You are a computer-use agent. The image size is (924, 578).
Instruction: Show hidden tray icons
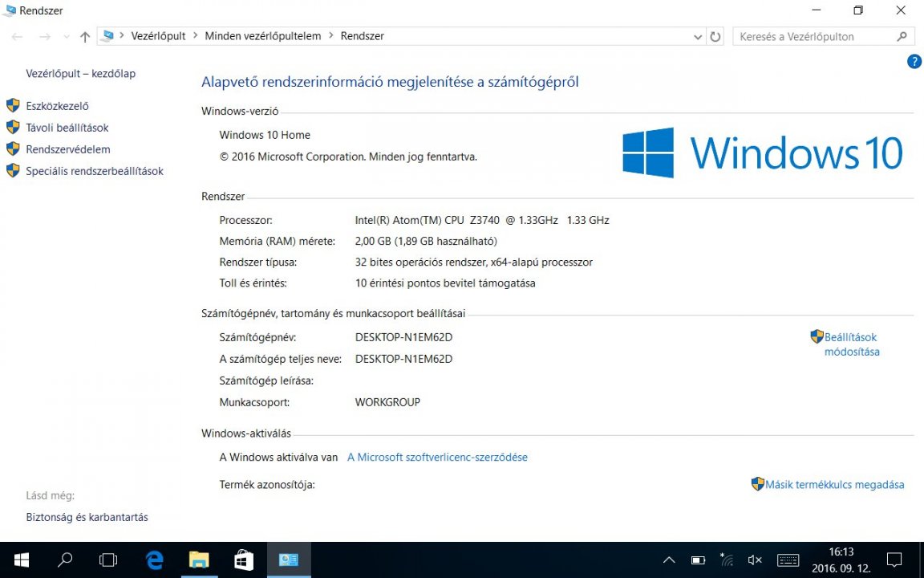point(669,560)
